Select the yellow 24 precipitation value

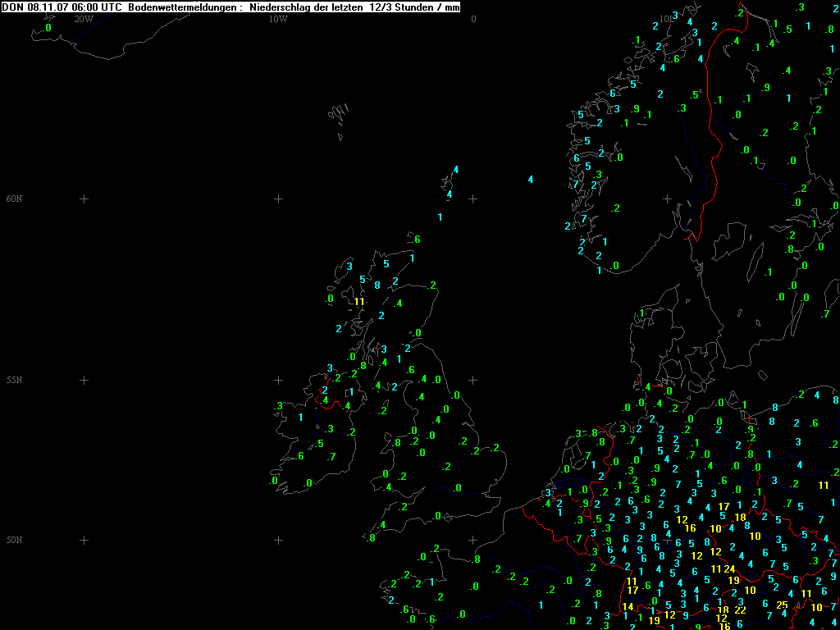pyautogui.click(x=728, y=569)
